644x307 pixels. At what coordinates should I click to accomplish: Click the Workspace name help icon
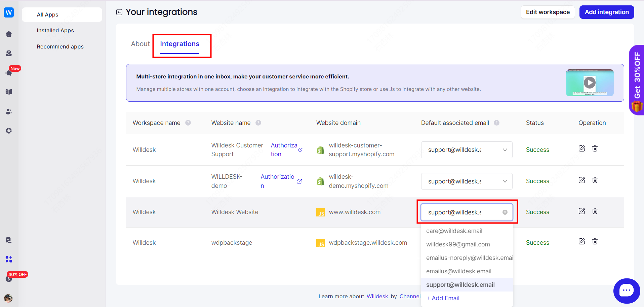tap(188, 123)
